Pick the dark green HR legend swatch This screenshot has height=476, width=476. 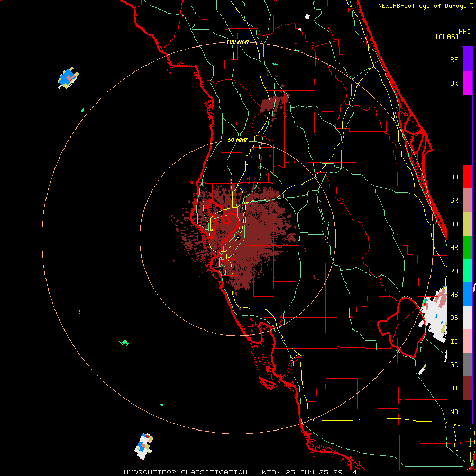click(x=467, y=248)
